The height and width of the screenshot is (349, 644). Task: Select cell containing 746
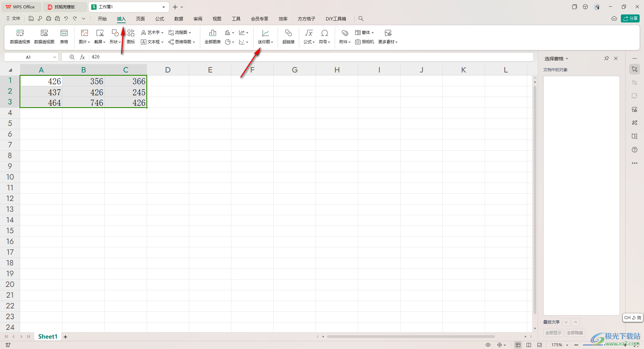coord(84,103)
